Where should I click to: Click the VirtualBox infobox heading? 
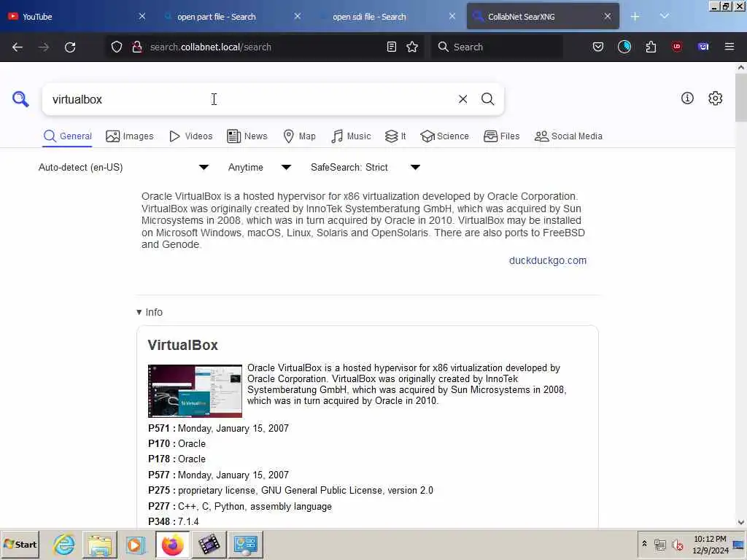183,345
